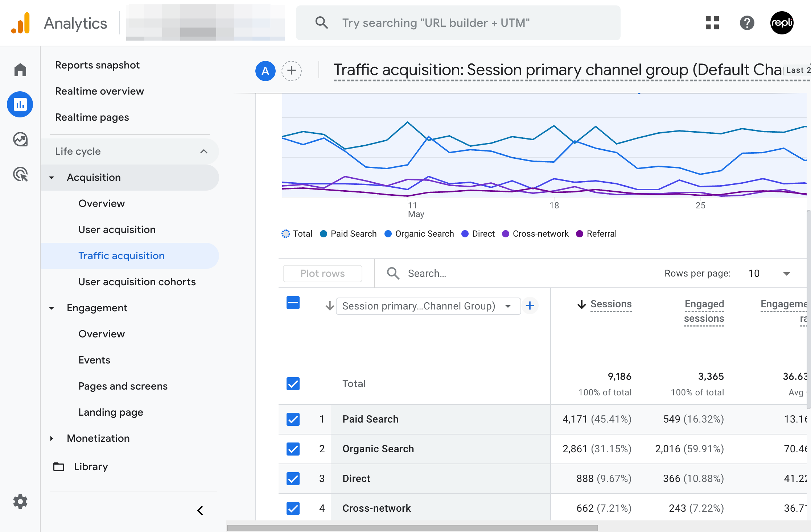Collapse the Engagement group arrow

(x=52, y=308)
